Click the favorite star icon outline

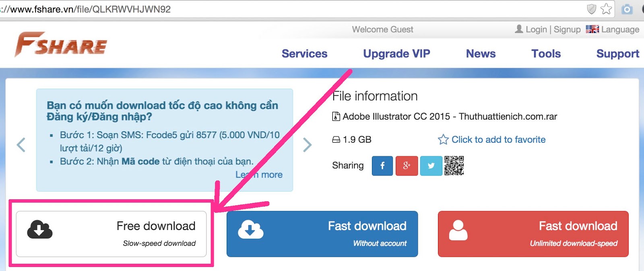click(443, 139)
